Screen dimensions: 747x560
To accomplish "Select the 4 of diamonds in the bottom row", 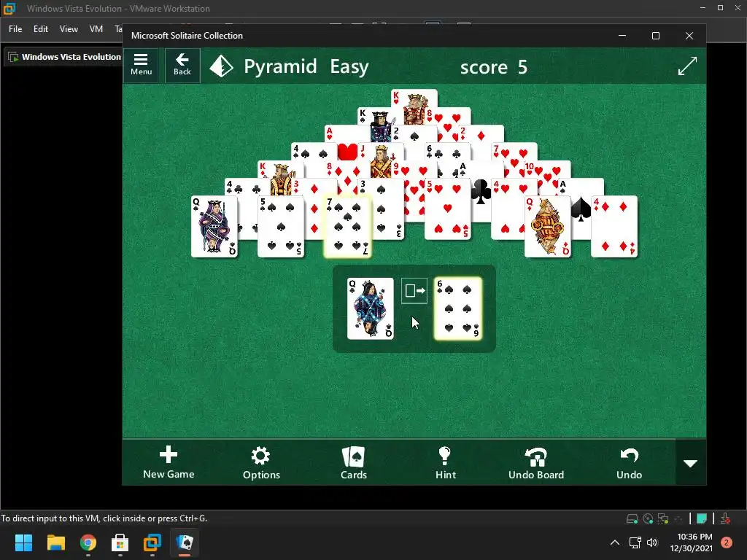I will (614, 227).
